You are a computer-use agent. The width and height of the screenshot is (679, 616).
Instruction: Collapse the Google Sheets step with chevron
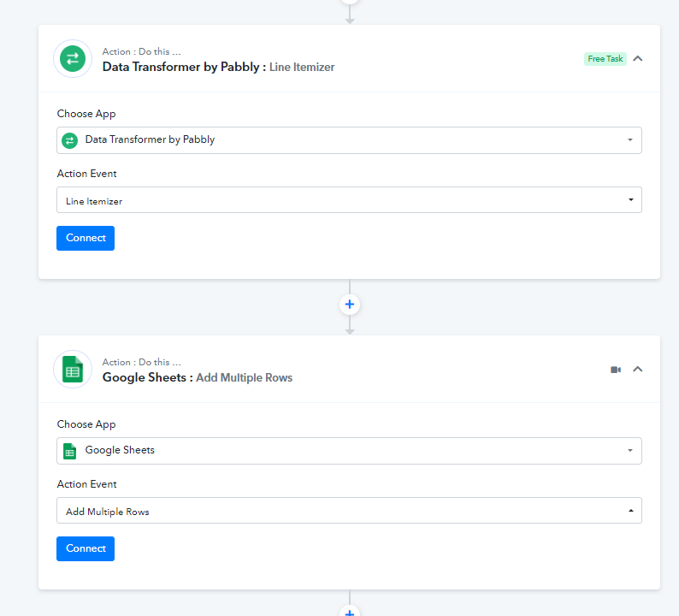pyautogui.click(x=637, y=369)
